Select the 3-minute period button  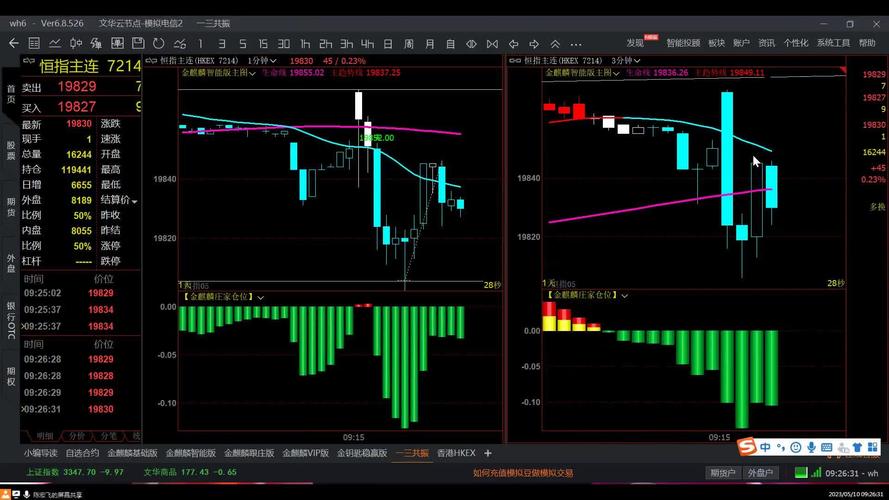pyautogui.click(x=222, y=43)
